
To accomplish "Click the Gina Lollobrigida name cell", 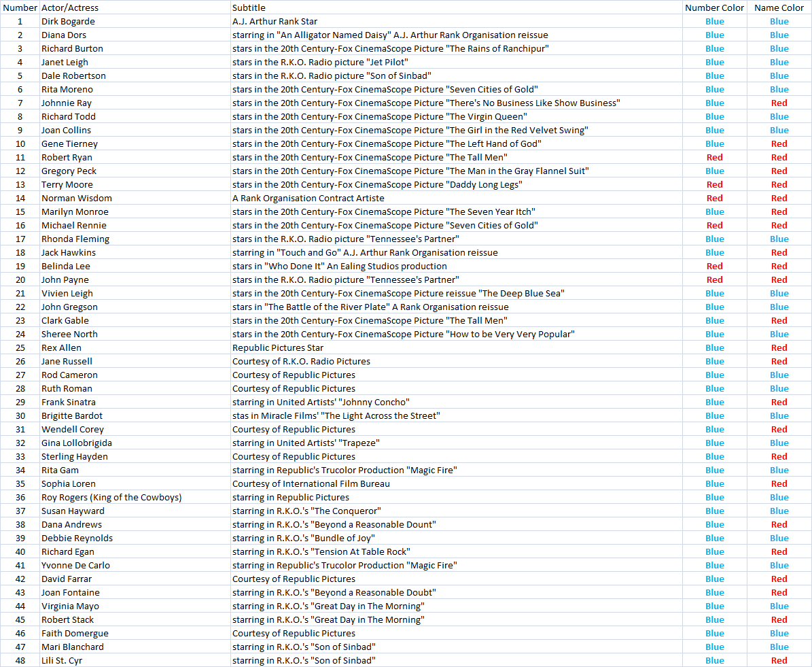I will click(x=135, y=443).
